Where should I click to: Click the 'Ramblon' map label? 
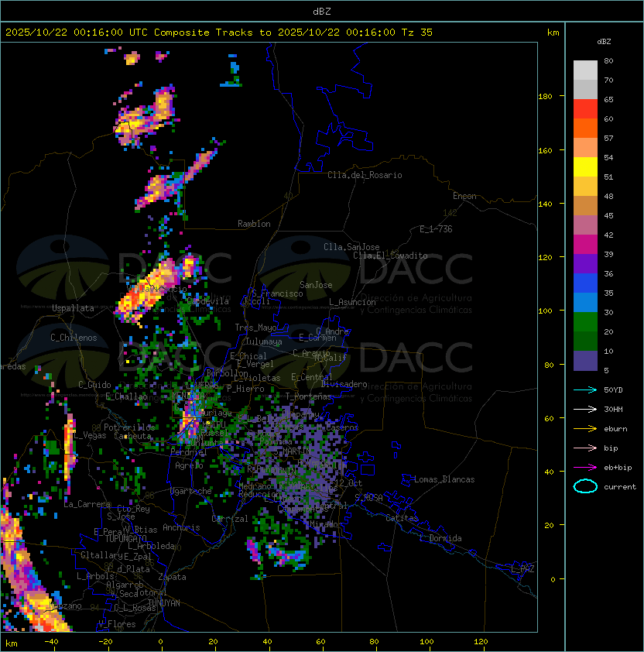[254, 224]
